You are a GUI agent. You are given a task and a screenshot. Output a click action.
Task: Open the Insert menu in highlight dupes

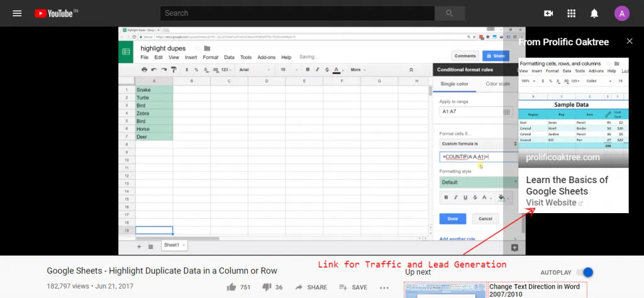[x=191, y=57]
